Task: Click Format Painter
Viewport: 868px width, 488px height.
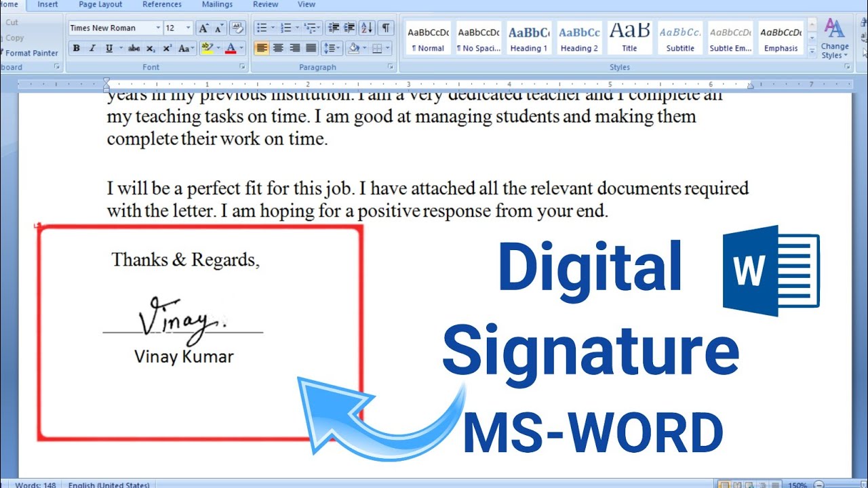Action: [x=28, y=53]
